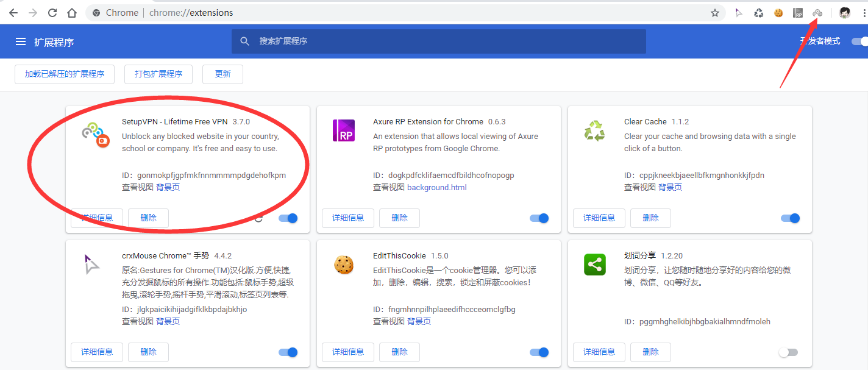Click 打包扩展程序 button
Screen dimensions: 868x370
158,74
